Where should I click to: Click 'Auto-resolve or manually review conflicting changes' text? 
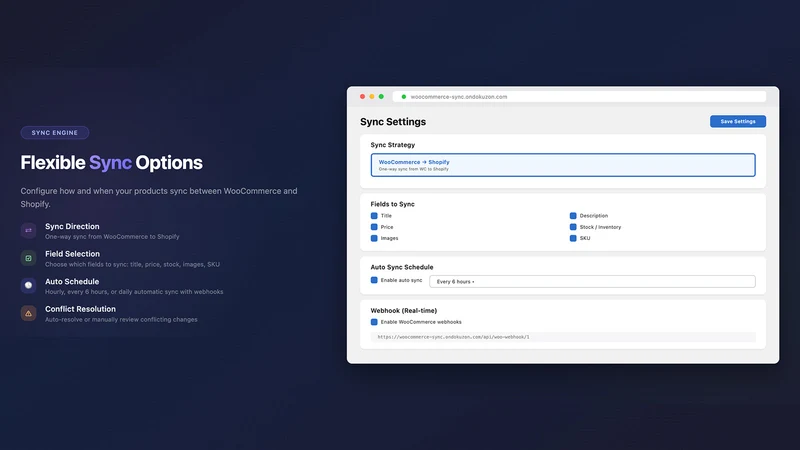point(121,319)
